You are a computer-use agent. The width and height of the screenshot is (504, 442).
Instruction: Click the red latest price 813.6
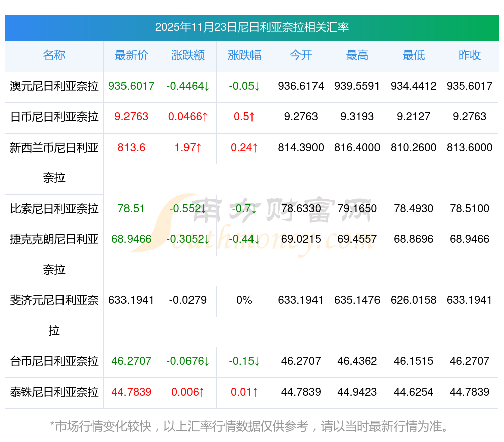(x=131, y=148)
